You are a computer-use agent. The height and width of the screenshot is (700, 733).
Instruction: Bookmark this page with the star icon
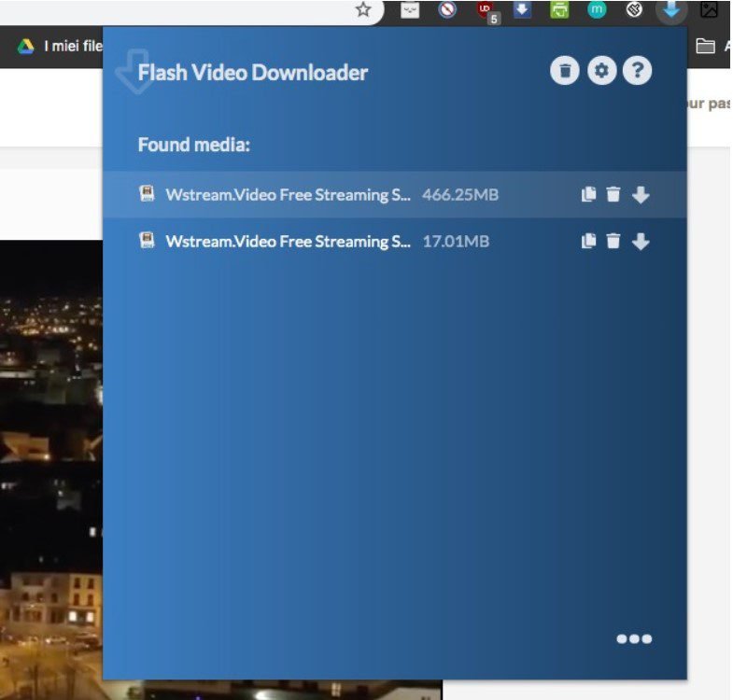point(363,9)
